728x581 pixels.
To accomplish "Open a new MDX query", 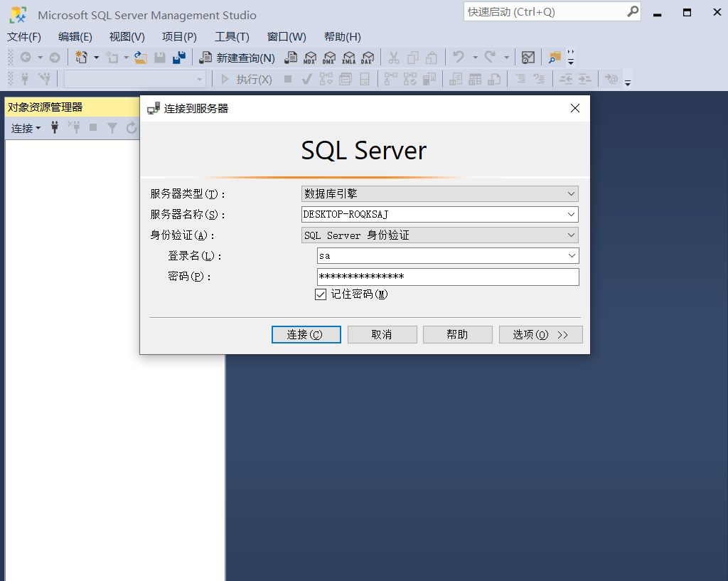I will tap(309, 58).
